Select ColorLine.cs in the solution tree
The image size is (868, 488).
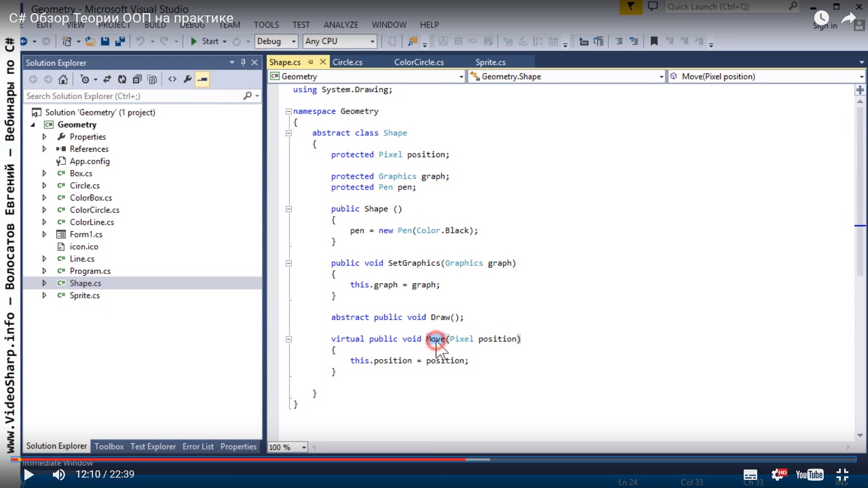92,222
